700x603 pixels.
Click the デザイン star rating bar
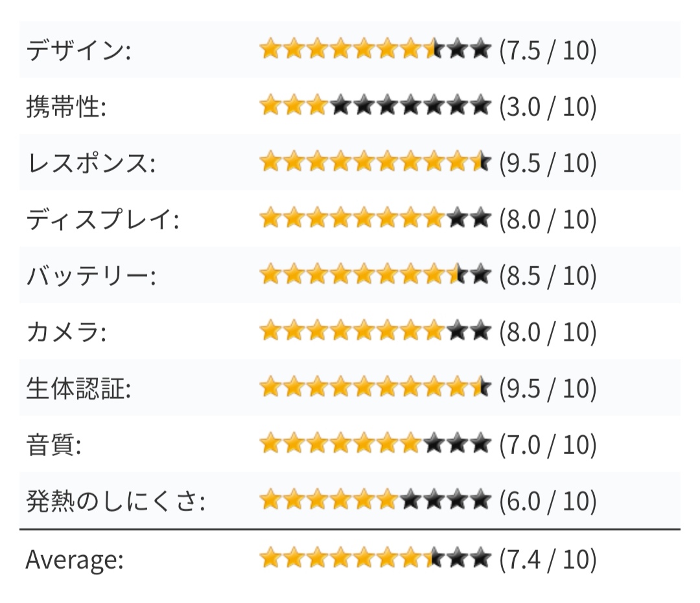pos(375,50)
